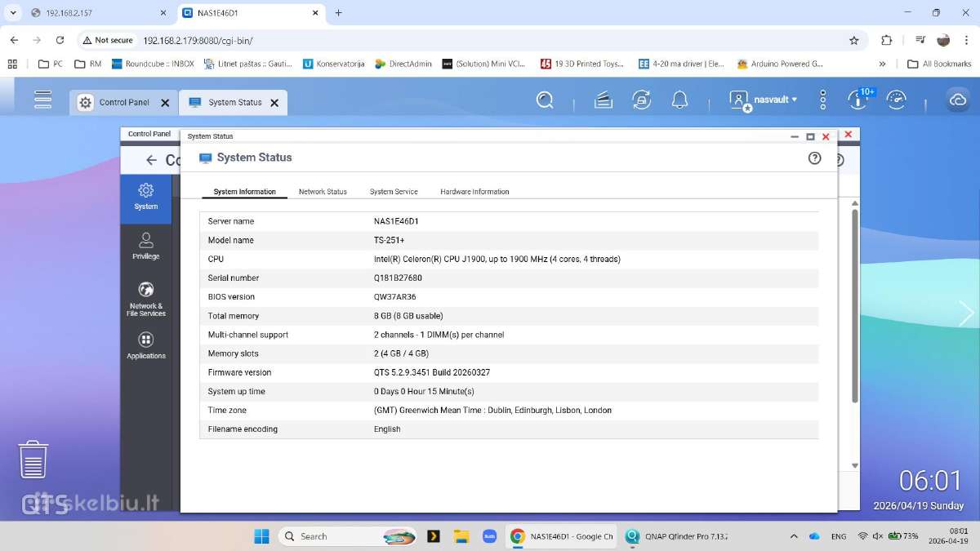Click the Total memory 8 GB value
The image size is (980, 551).
(408, 316)
